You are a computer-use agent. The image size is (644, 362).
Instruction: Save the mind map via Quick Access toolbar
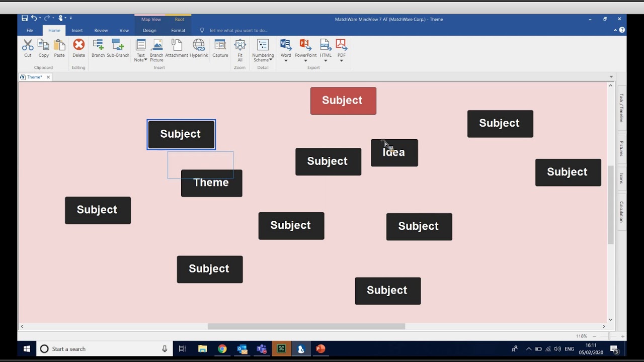point(25,18)
